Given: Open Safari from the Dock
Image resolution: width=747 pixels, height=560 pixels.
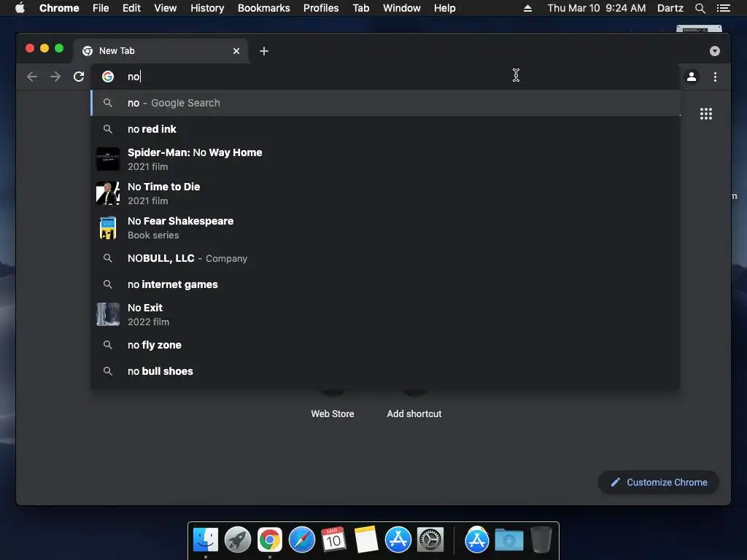Looking at the screenshot, I should (x=302, y=540).
